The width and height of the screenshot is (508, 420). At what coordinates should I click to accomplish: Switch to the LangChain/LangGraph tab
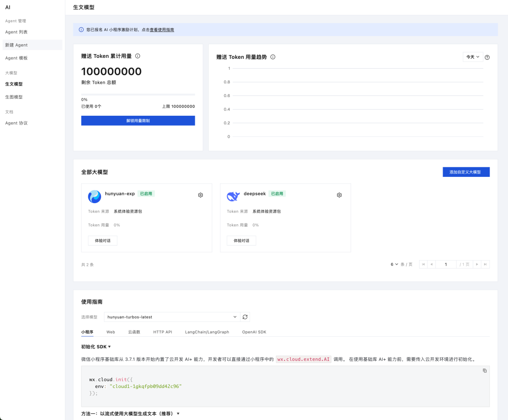click(x=207, y=332)
